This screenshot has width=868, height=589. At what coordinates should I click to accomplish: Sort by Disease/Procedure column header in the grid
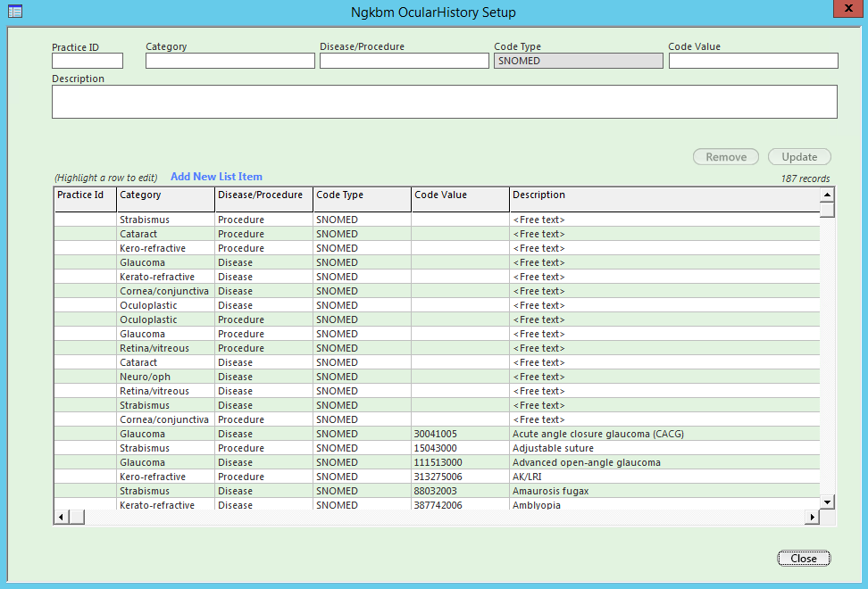point(263,200)
